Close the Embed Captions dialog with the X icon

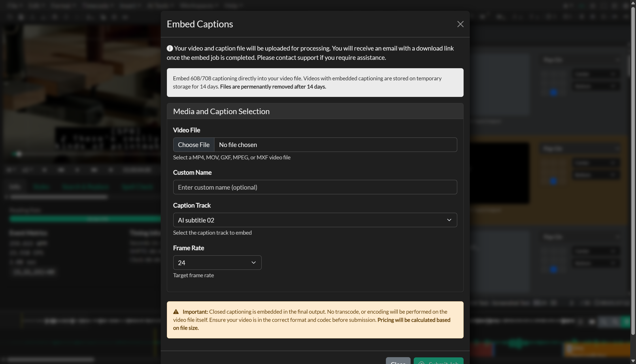(x=460, y=24)
